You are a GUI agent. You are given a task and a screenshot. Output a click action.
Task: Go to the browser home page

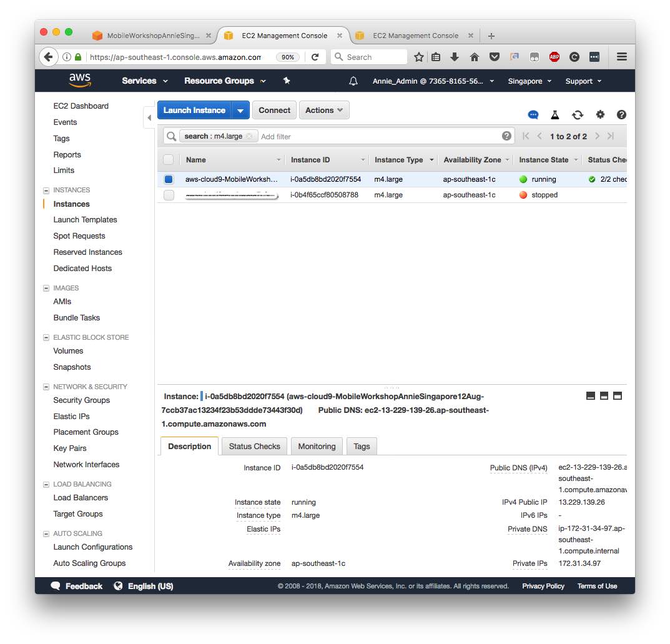tap(475, 57)
